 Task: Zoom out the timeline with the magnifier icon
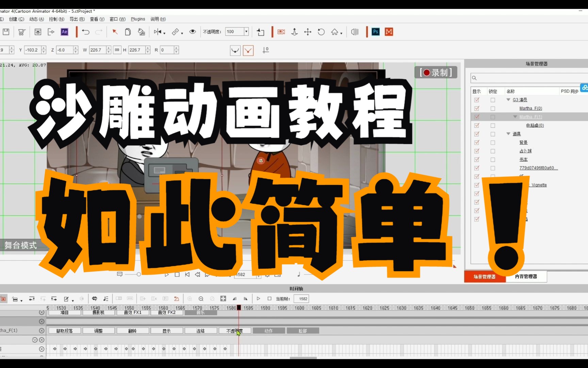point(201,299)
